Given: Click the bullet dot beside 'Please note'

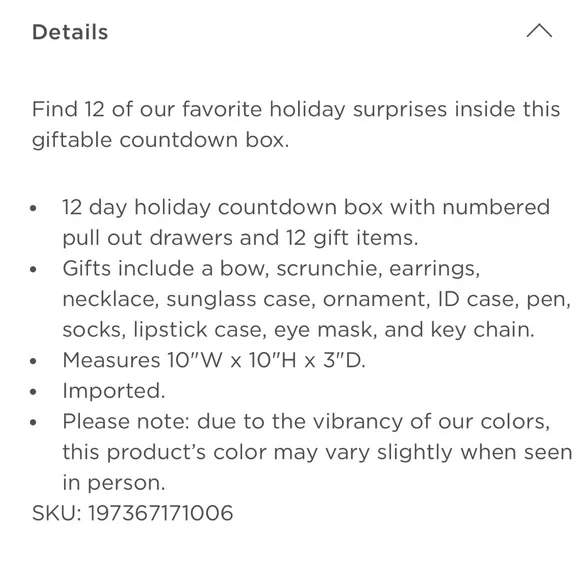Looking at the screenshot, I should (x=33, y=422).
